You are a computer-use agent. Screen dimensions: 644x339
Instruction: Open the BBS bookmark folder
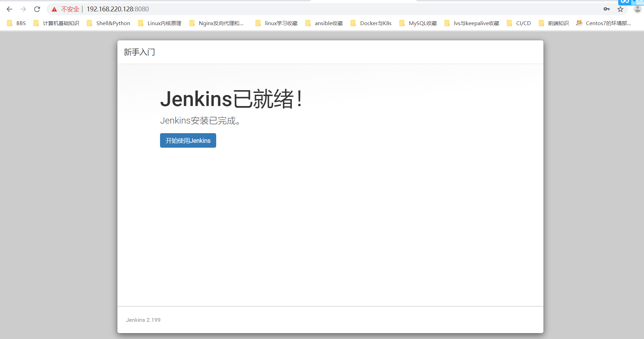17,23
